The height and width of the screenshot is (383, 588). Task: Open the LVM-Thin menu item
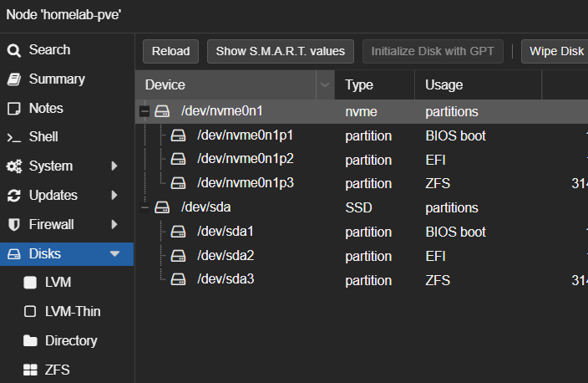(73, 311)
